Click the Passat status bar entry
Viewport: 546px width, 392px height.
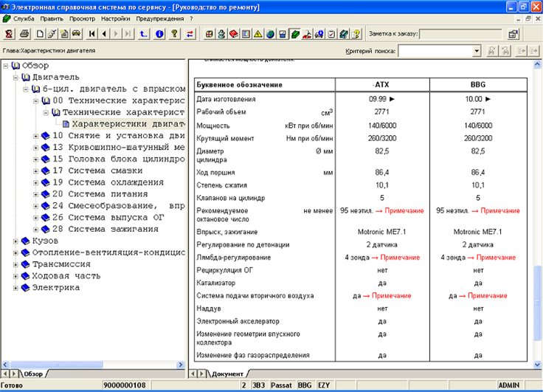click(x=281, y=385)
